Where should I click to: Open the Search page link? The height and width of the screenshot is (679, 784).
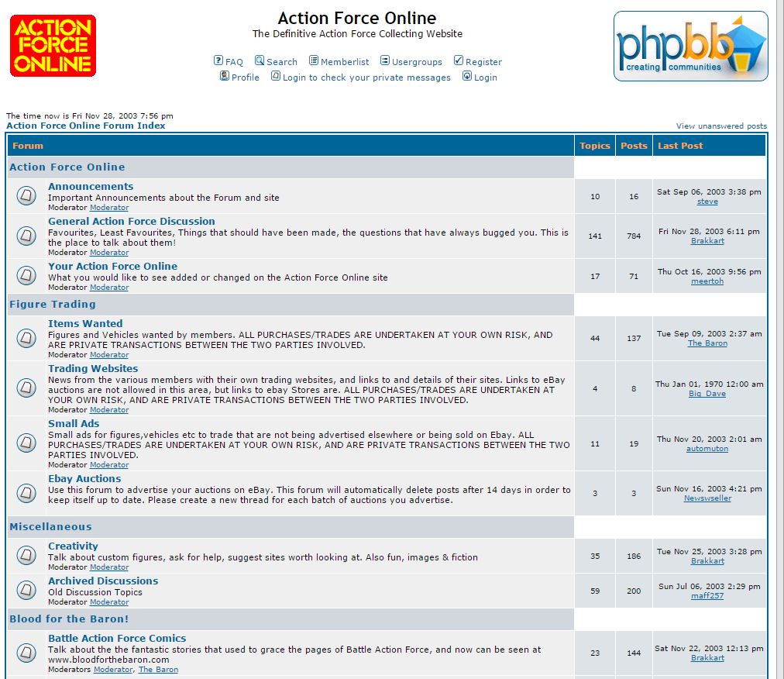[282, 62]
